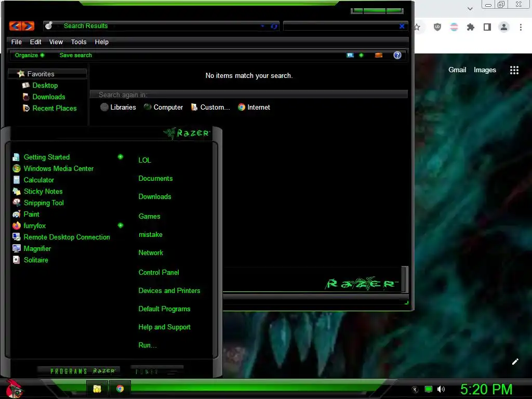Click the 5:20 PM taskbar clock
The width and height of the screenshot is (532, 399).
click(486, 389)
